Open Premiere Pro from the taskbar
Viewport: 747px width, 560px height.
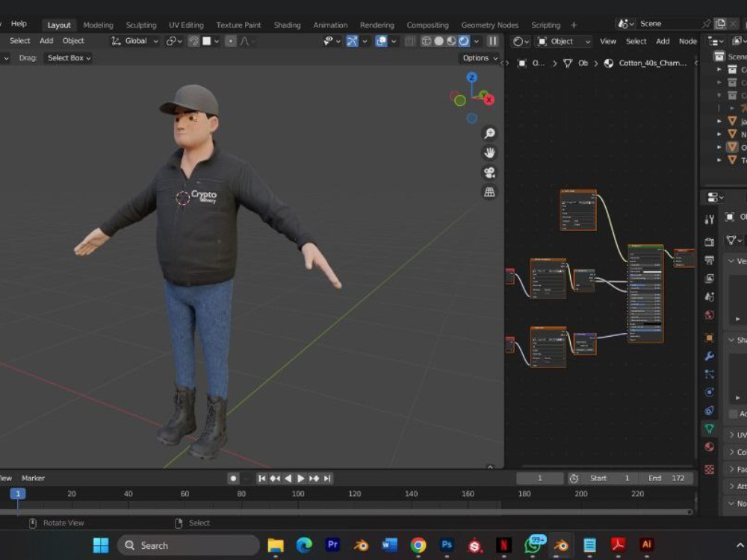coord(332,544)
